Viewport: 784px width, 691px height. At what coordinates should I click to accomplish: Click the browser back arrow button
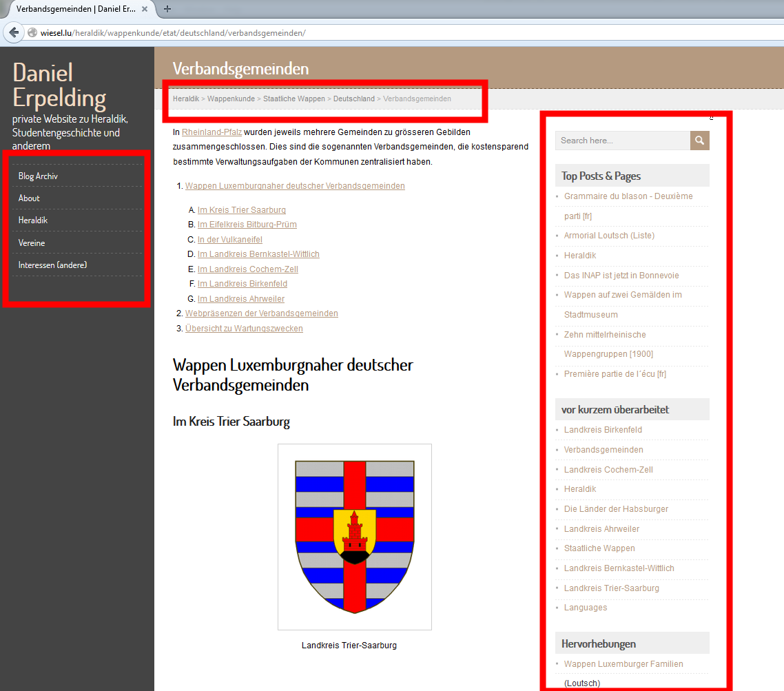[x=14, y=33]
